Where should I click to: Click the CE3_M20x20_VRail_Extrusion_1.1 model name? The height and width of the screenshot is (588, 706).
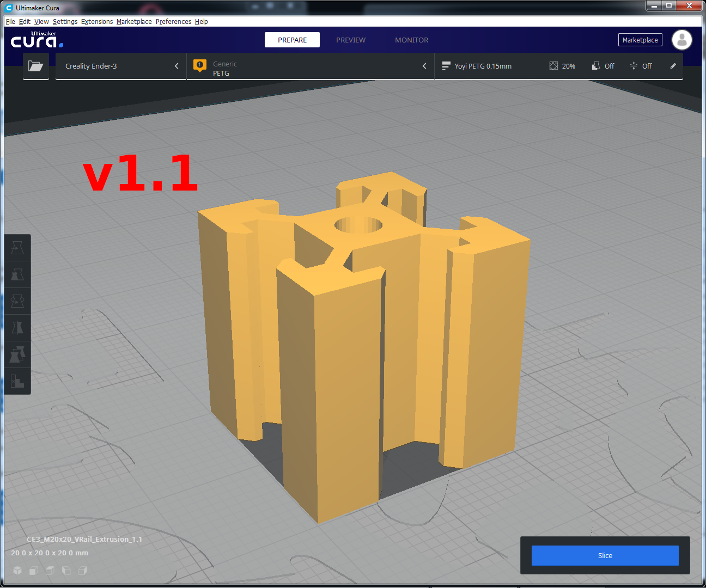coord(84,539)
